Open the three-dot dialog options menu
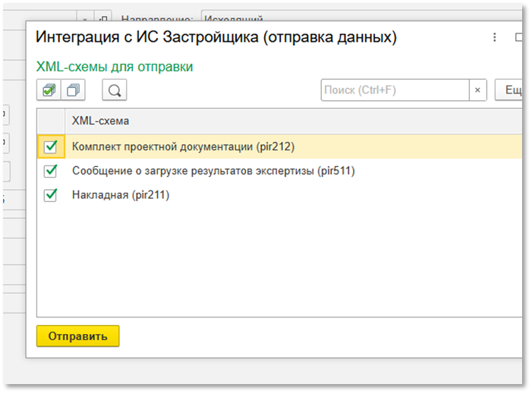Screen dimensions: 532x394 pyautogui.click(x=495, y=37)
